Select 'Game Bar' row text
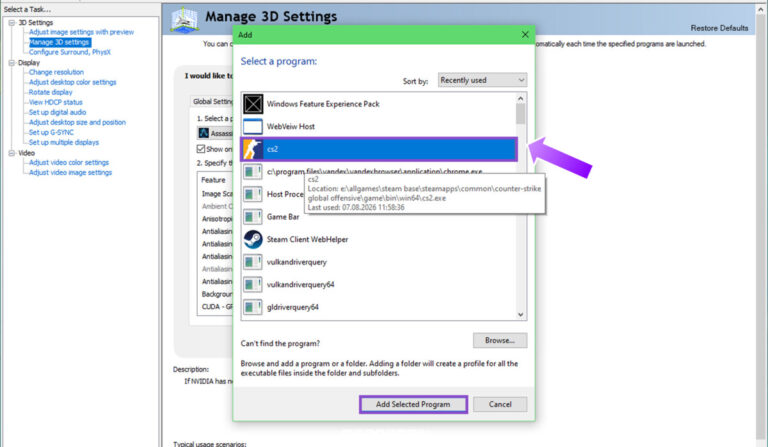This screenshot has width=768, height=447. pos(283,216)
